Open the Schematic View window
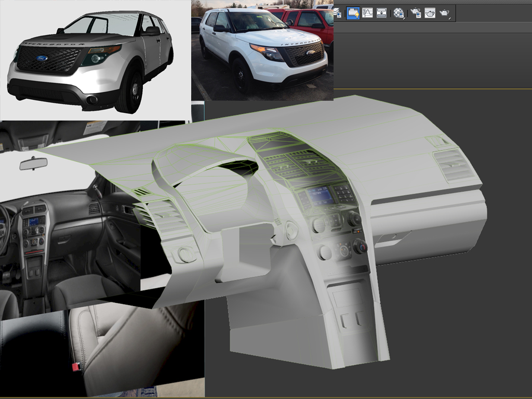 tap(381, 13)
